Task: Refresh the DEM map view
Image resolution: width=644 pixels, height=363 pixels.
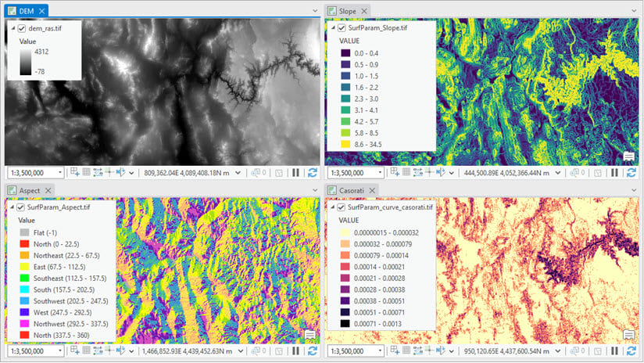Action: point(313,173)
